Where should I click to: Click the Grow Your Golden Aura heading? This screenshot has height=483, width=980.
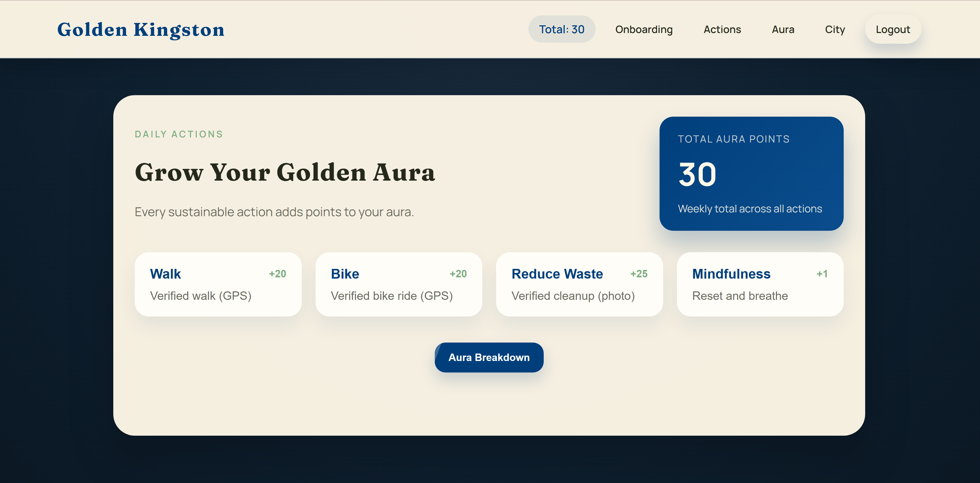click(x=285, y=172)
